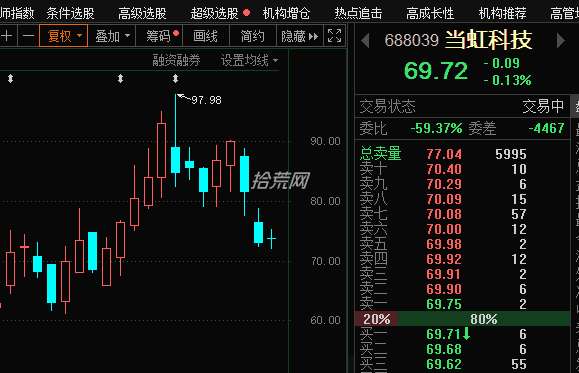Click the zoom-out minus icon
This screenshot has height=373, width=579.
point(28,36)
